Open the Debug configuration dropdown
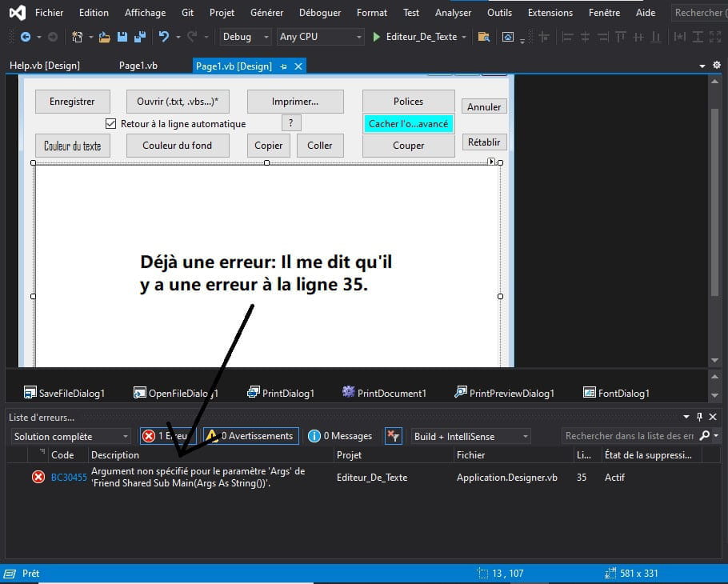 pyautogui.click(x=245, y=37)
